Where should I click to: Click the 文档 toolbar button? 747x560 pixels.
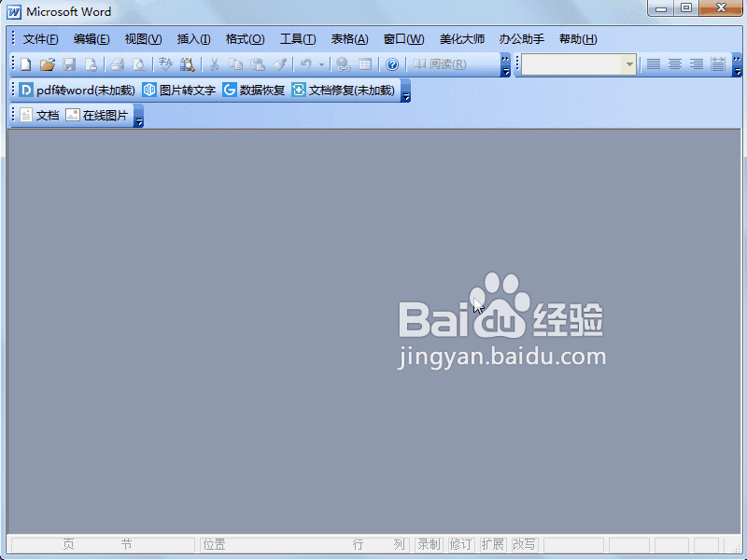coord(39,115)
